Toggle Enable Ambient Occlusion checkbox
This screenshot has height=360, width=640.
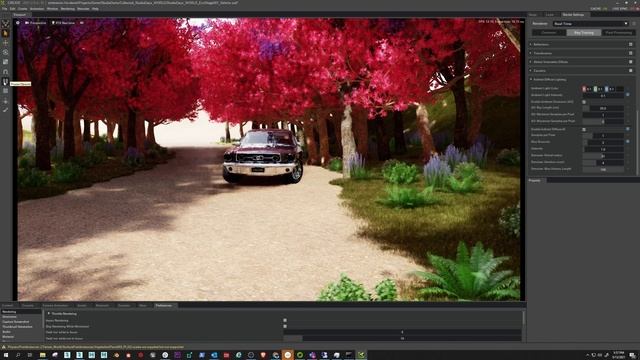click(x=584, y=102)
